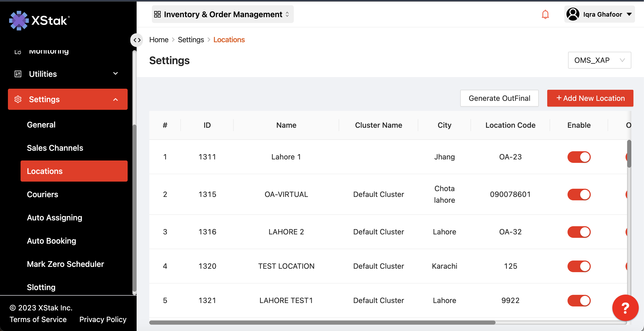
Task: Click the notification bell icon
Action: (x=545, y=14)
